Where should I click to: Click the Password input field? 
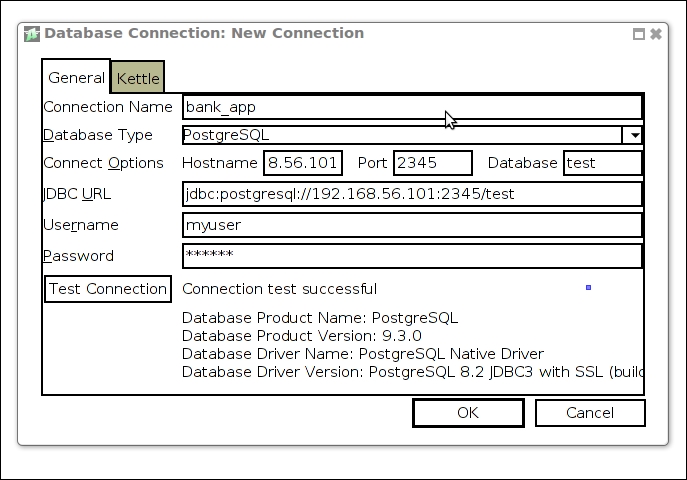(412, 256)
